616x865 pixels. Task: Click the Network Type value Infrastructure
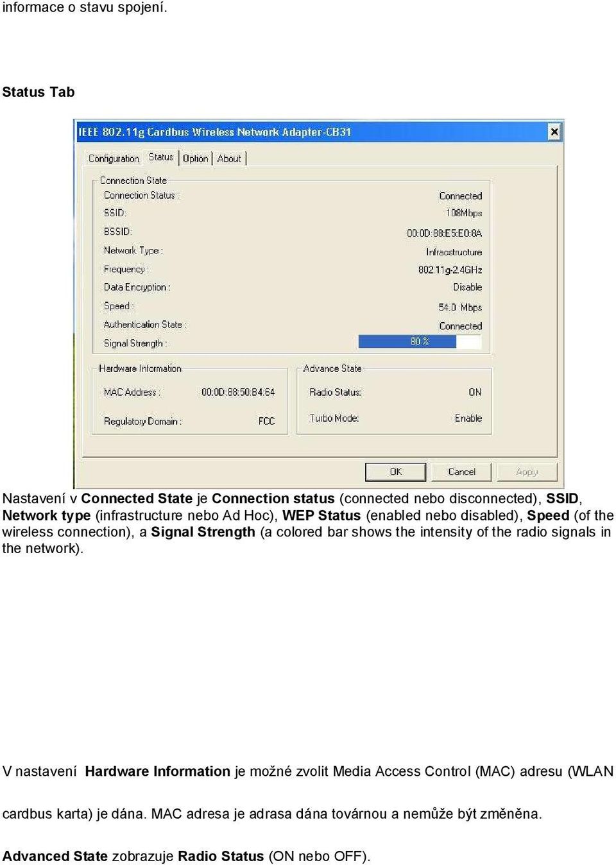pos(454,252)
